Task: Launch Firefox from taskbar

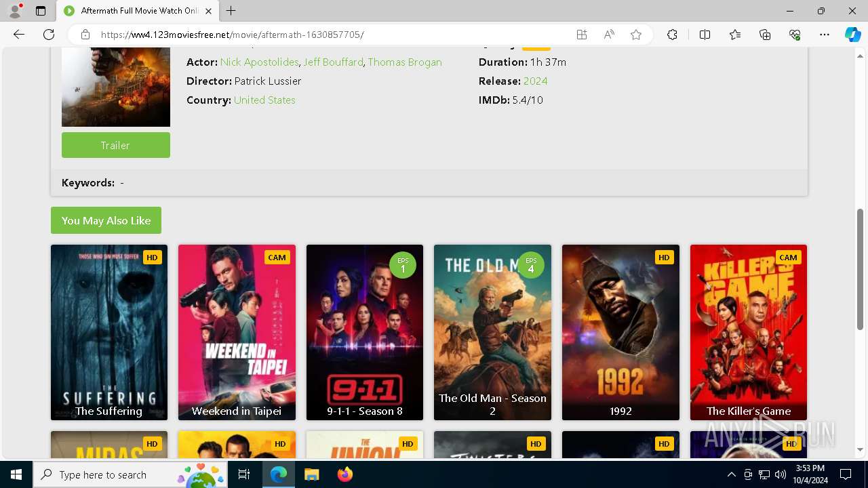Action: (344, 474)
